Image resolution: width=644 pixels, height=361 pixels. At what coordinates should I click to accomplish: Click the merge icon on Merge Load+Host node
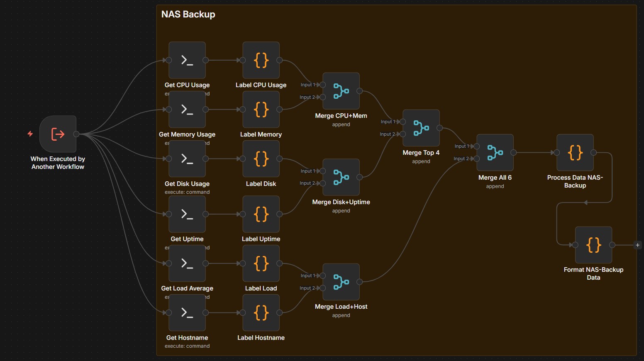(341, 282)
